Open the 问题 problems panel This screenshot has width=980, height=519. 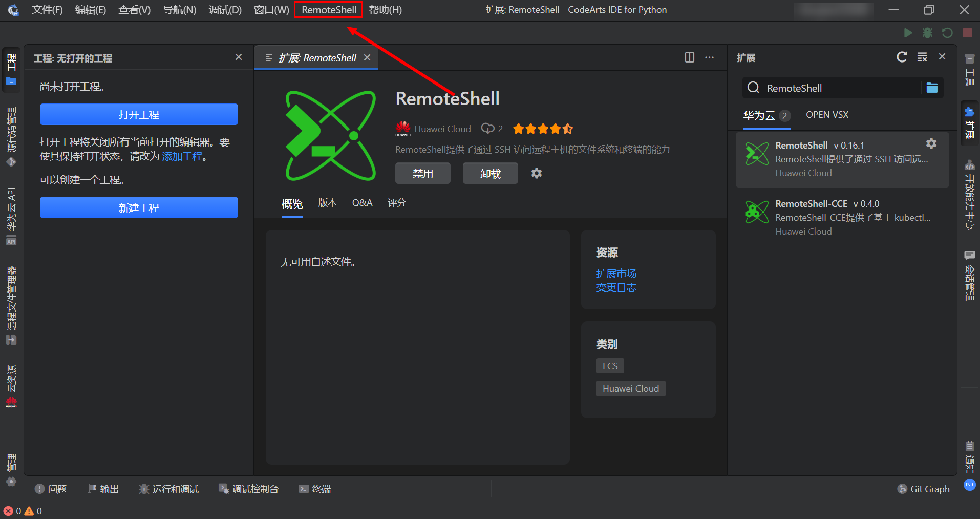(51, 489)
